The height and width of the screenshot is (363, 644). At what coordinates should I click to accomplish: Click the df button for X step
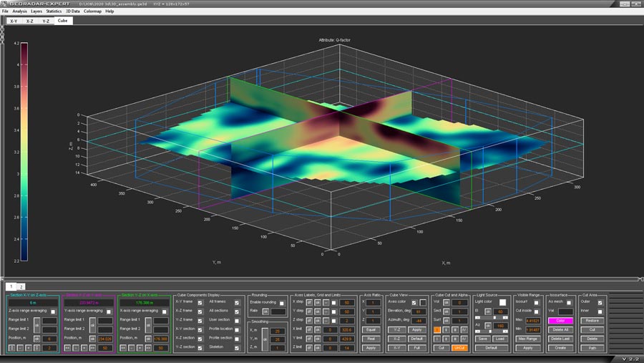tap(310, 302)
